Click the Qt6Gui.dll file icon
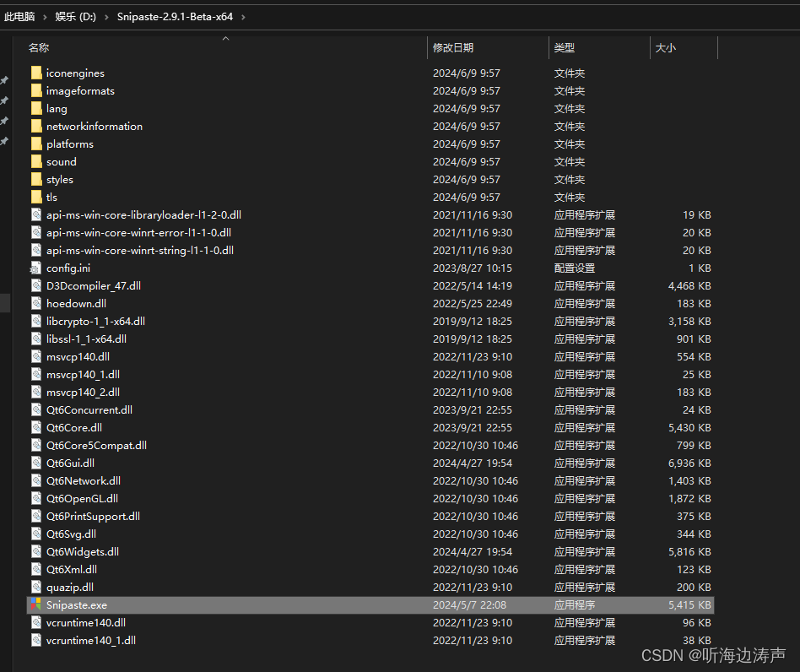 (x=36, y=463)
